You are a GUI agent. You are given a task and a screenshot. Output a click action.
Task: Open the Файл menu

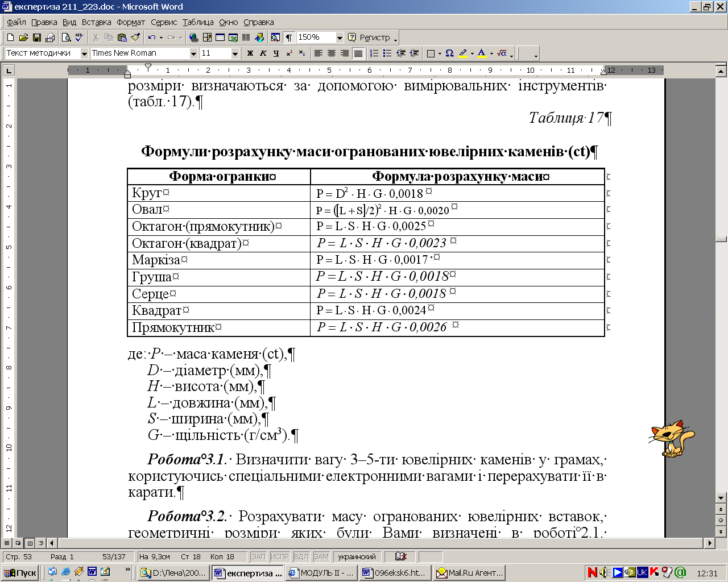(x=16, y=22)
